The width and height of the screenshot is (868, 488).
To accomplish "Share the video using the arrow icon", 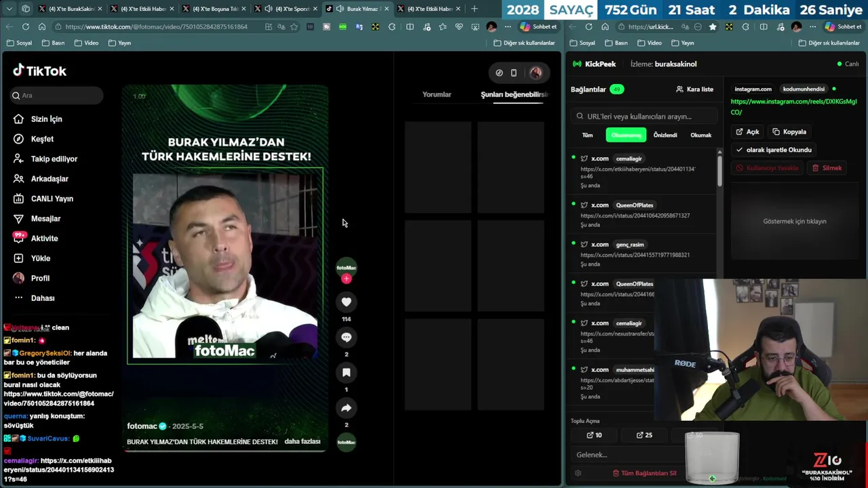I will [347, 408].
